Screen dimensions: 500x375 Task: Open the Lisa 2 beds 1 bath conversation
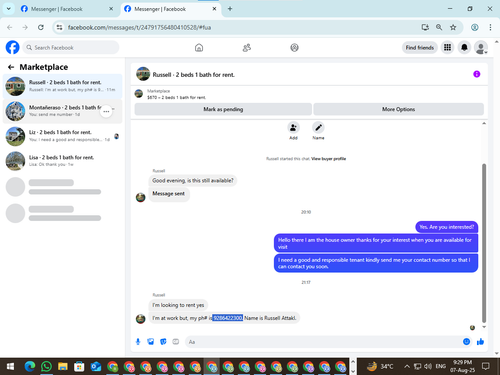click(63, 161)
